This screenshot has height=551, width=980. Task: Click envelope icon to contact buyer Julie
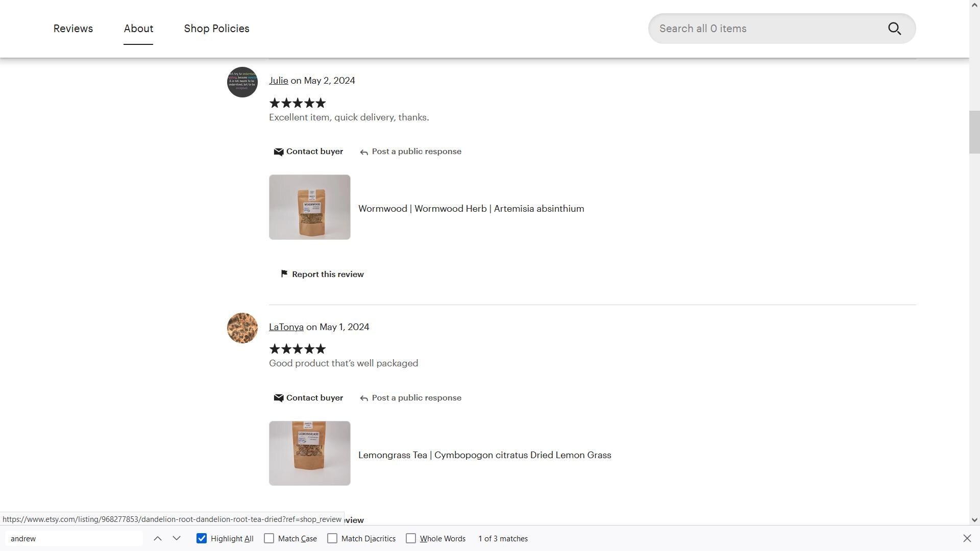(279, 152)
